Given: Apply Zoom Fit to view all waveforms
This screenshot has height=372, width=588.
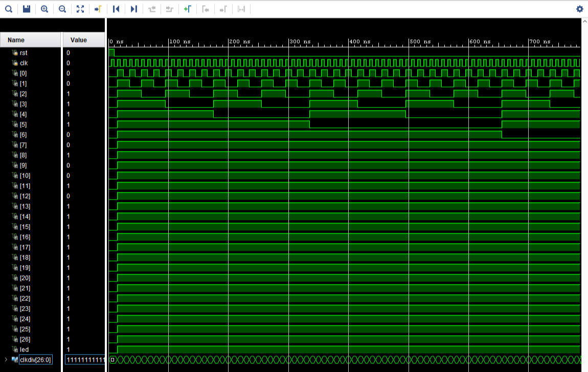Looking at the screenshot, I should coord(80,9).
